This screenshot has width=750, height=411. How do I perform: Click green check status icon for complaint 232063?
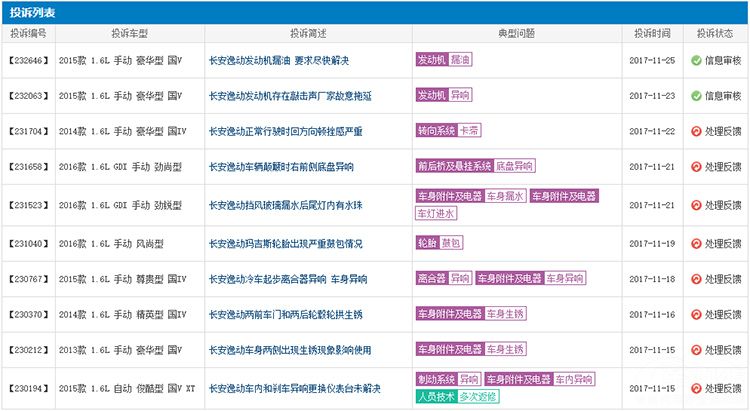696,96
